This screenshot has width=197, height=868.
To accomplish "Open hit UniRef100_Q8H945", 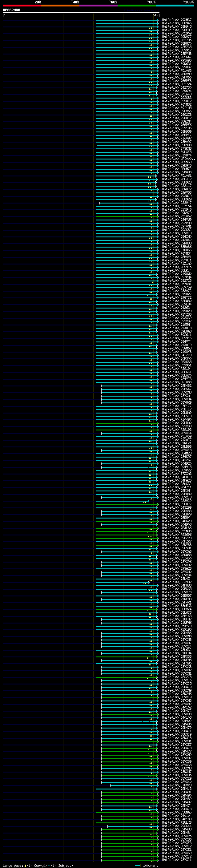I will [x=177, y=26].
